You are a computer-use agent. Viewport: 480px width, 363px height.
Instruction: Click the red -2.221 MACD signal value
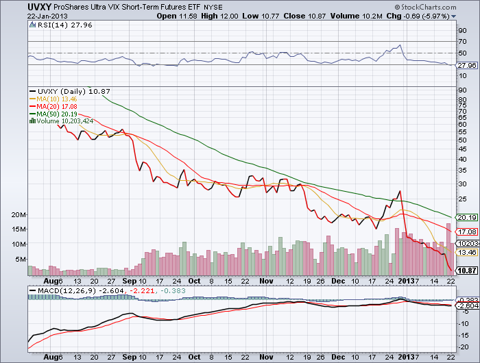(142, 291)
